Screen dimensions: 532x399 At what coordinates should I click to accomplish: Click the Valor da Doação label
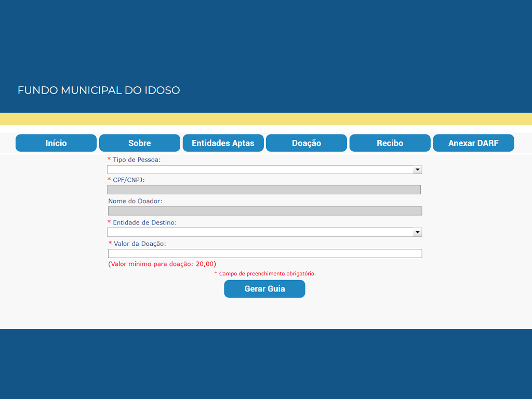click(139, 244)
